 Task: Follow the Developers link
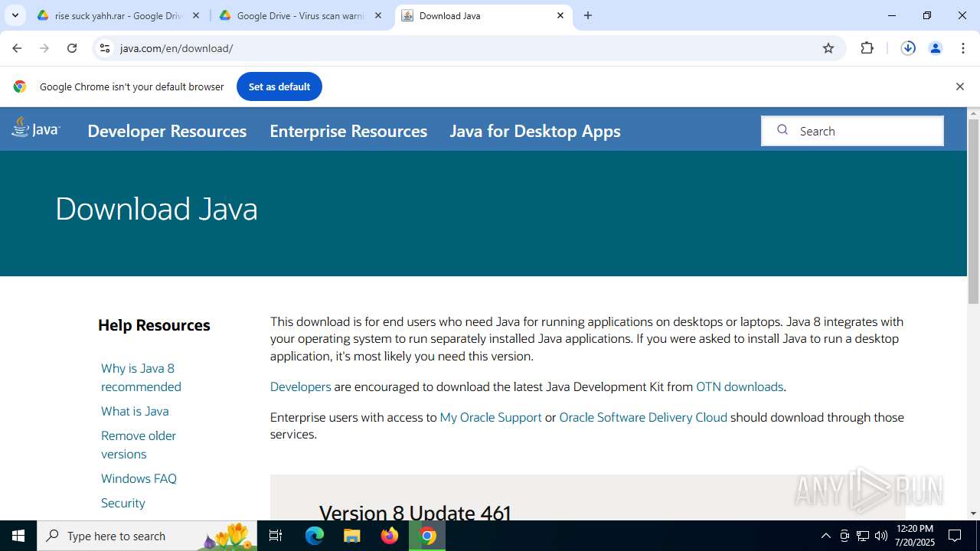click(x=301, y=386)
